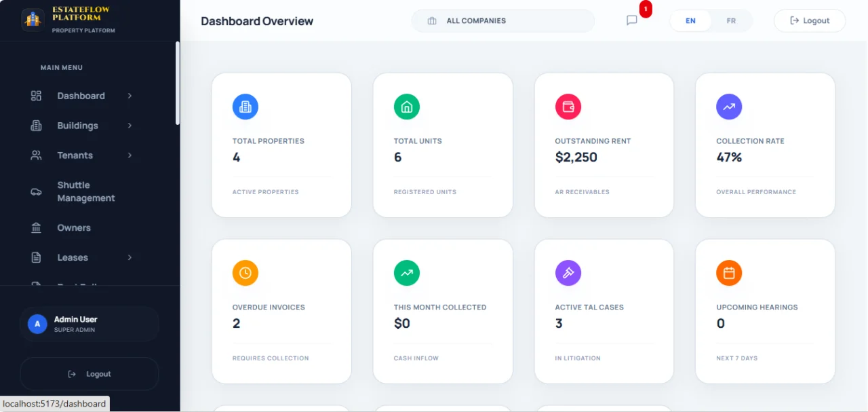Click the In Litigation caption
The height and width of the screenshot is (412, 868).
point(578,358)
